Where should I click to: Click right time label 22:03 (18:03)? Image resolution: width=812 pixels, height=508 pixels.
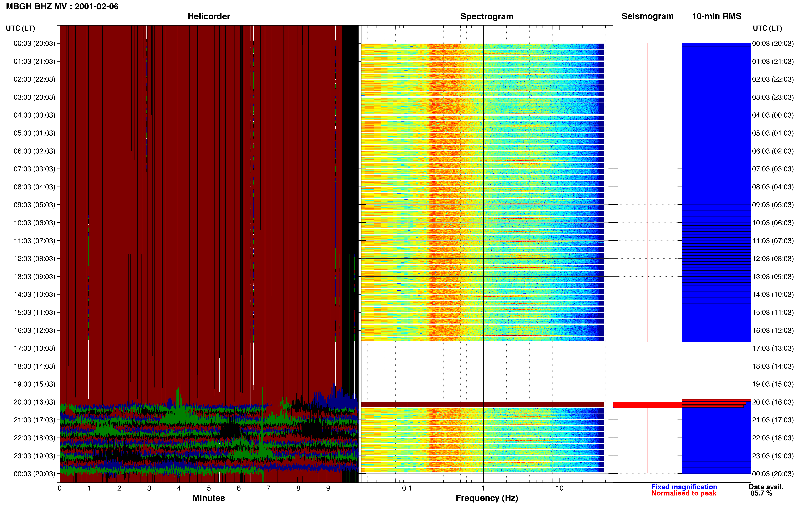click(773, 438)
